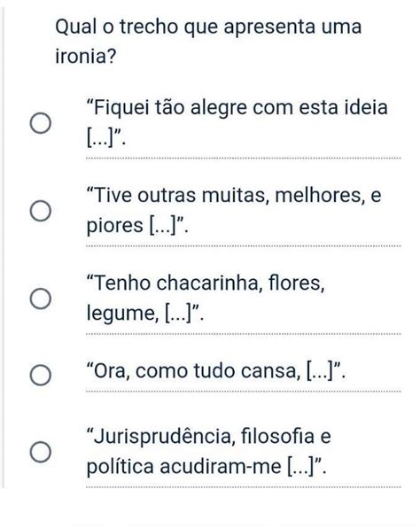This screenshot has height=528, width=420.
Task: Click the "Fiquei tão alegre com esta ideia" text line
Action: [x=237, y=108]
